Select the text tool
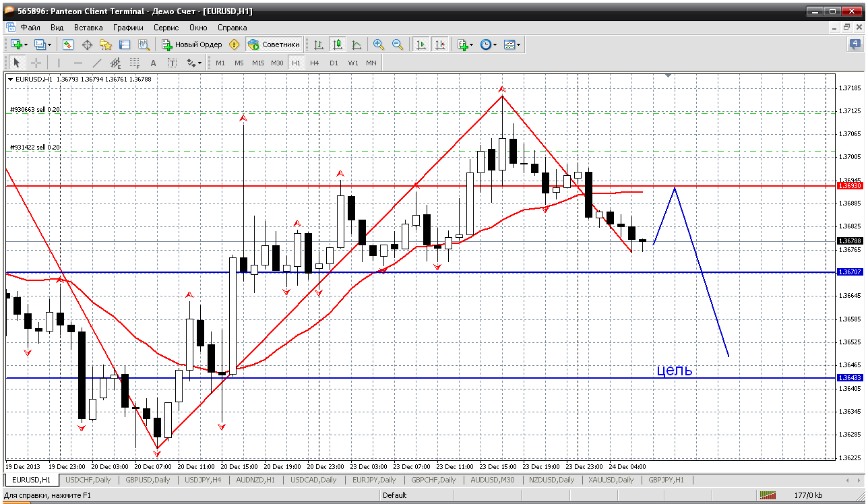 153,63
